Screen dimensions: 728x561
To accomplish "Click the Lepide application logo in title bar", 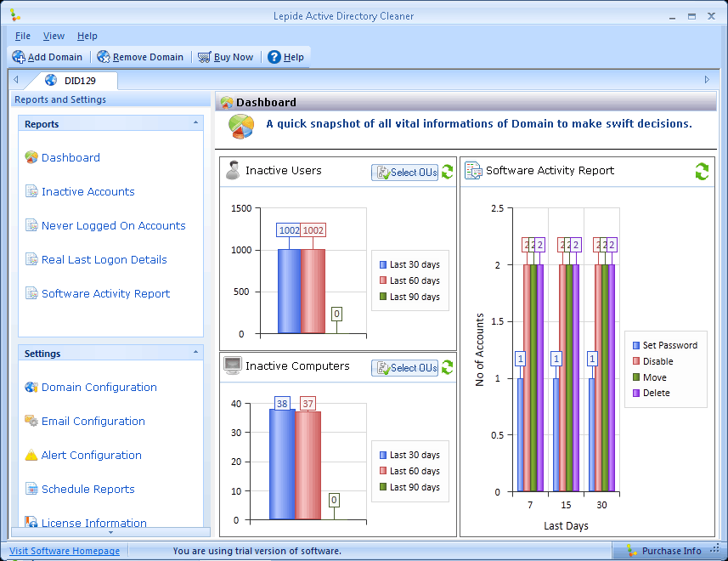I will pos(14,14).
